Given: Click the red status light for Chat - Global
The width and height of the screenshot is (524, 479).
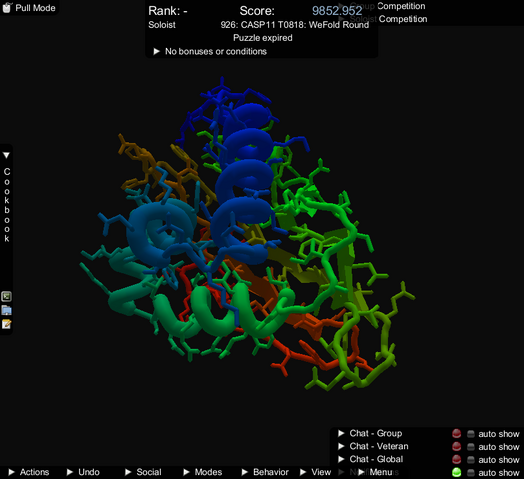Looking at the screenshot, I should pos(456,460).
